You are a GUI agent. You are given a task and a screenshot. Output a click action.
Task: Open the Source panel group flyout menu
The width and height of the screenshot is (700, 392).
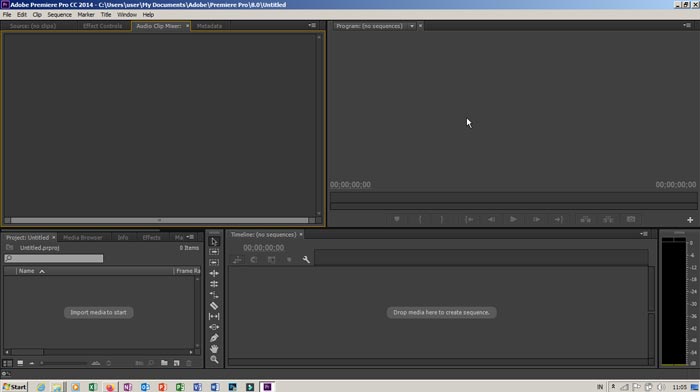[312, 25]
